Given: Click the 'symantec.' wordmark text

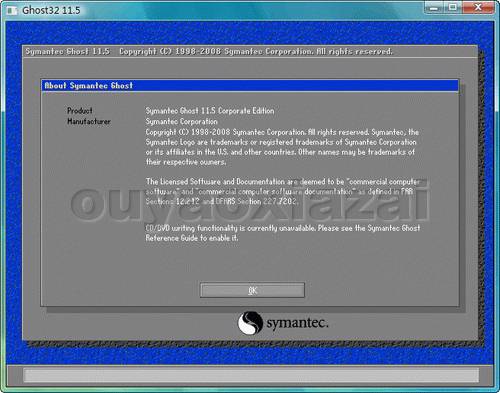Looking at the screenshot, I should (297, 323).
